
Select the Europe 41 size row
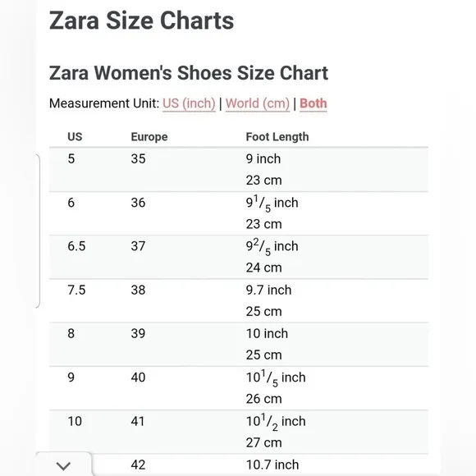pos(239,432)
